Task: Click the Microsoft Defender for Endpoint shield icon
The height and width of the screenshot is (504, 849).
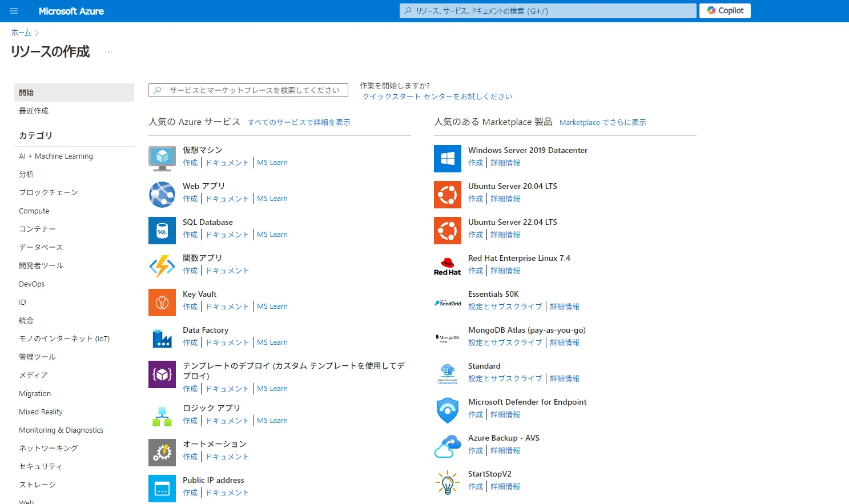Action: click(x=448, y=410)
